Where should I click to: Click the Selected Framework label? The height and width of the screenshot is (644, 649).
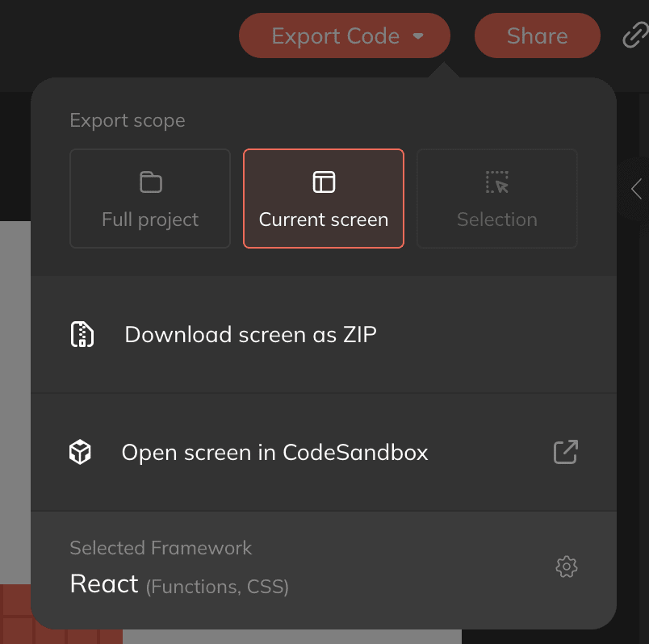click(161, 548)
